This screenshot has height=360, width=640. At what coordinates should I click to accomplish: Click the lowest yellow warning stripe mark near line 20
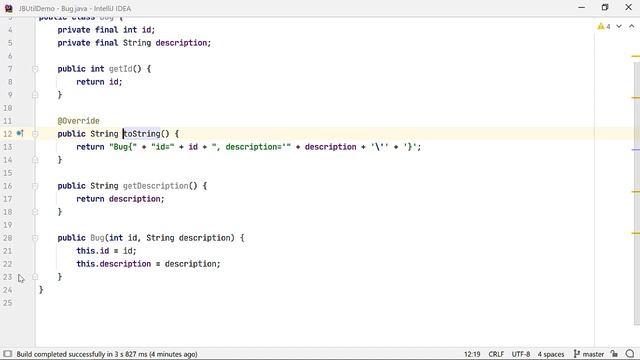pyautogui.click(x=636, y=233)
